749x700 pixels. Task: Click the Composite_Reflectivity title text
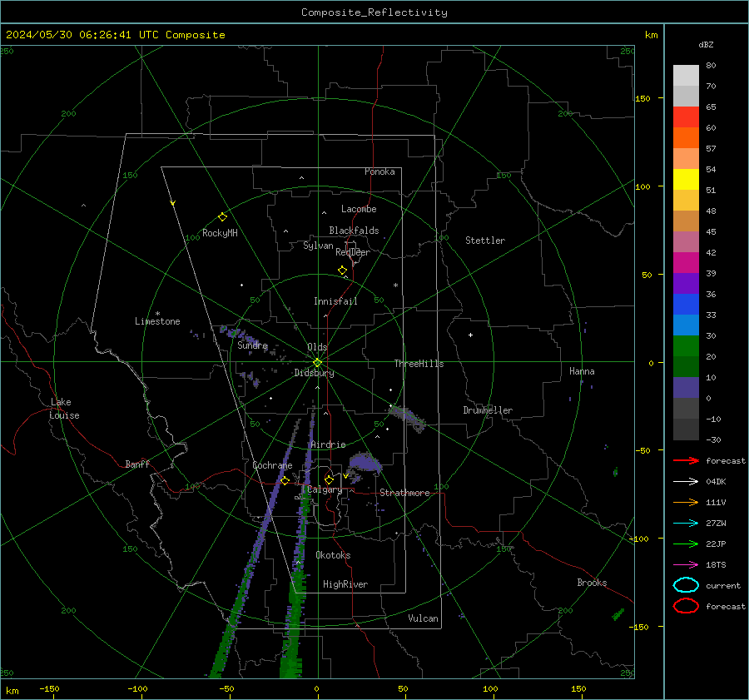(374, 12)
